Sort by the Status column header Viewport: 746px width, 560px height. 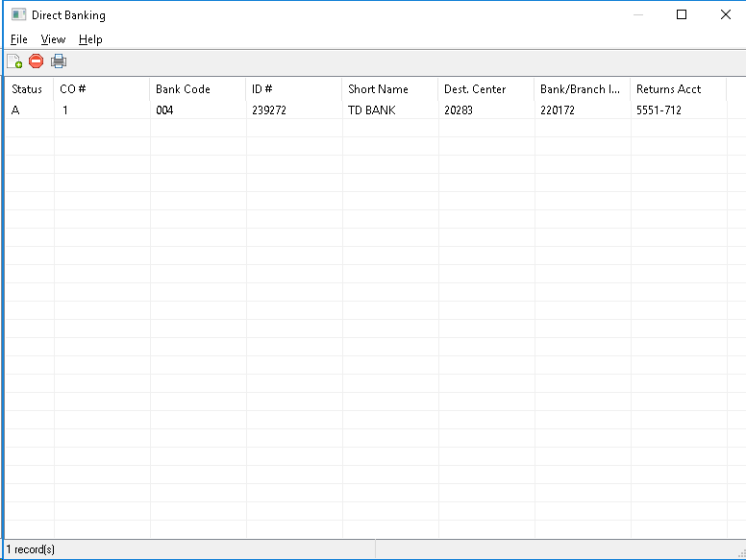(29, 89)
